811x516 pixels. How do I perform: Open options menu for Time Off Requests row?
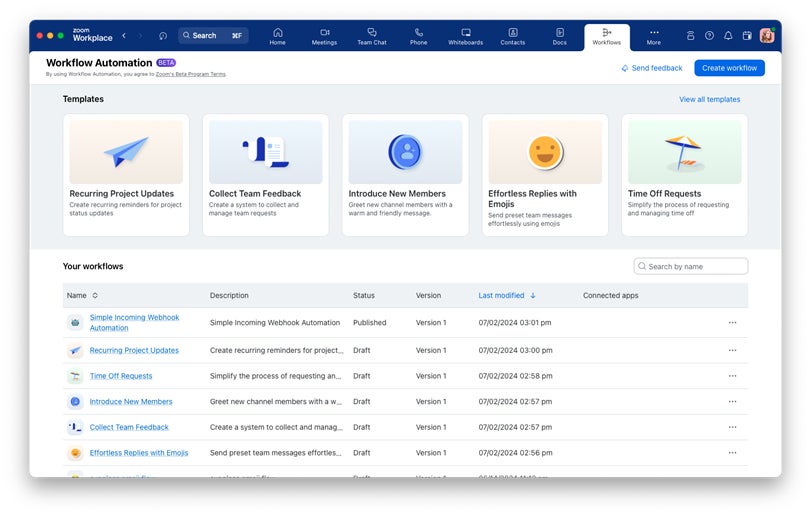[732, 376]
